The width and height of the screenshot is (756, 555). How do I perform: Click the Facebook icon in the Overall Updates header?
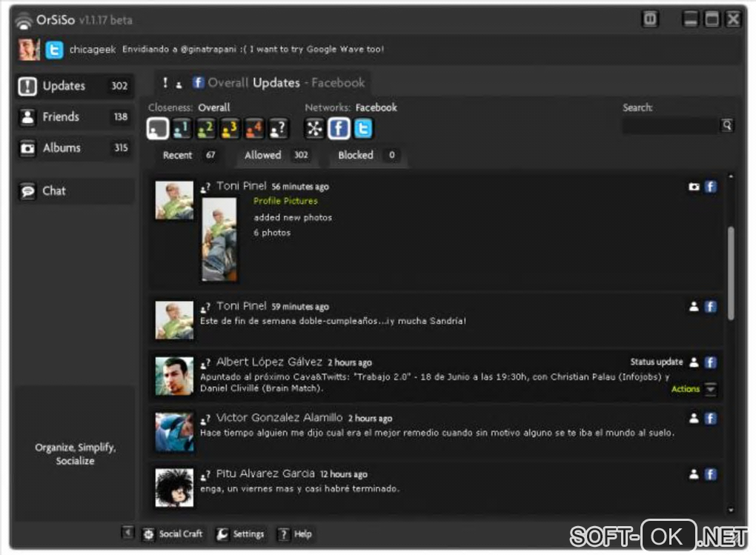[x=198, y=83]
